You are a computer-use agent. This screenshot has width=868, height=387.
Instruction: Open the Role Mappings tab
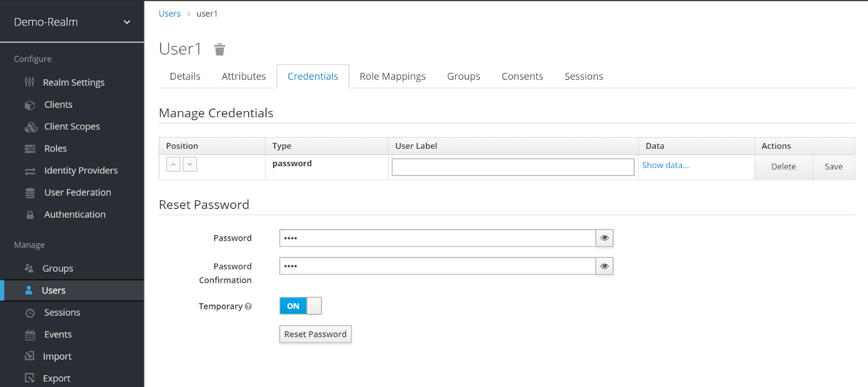click(392, 76)
